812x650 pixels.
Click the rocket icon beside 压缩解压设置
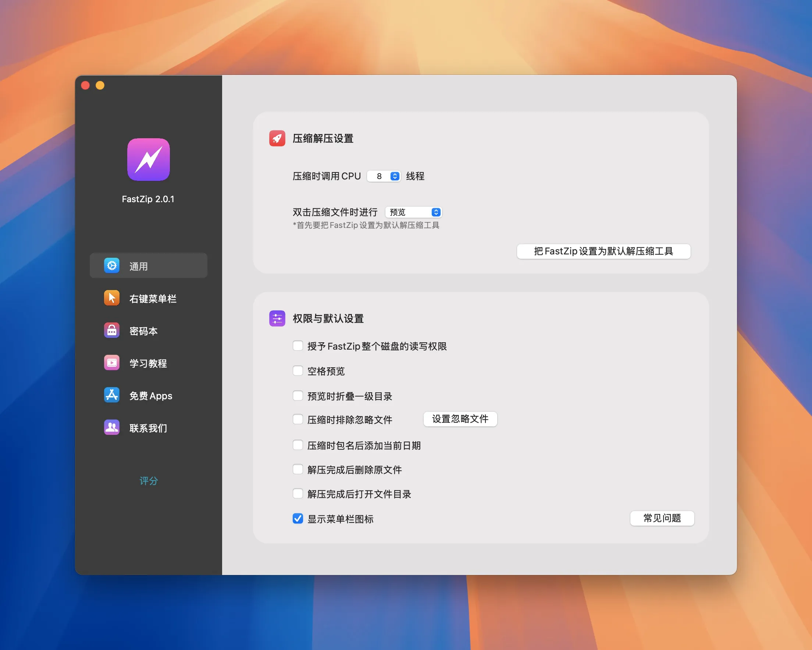coord(277,139)
